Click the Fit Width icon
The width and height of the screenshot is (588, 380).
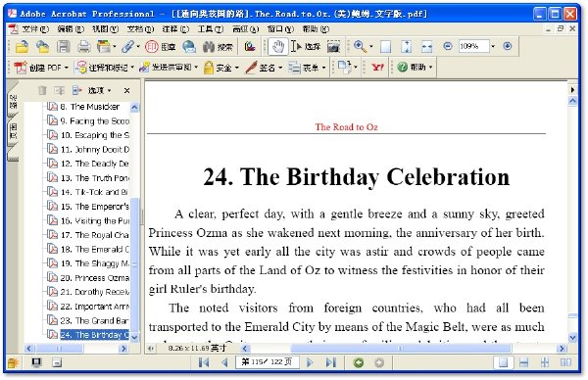click(x=426, y=46)
